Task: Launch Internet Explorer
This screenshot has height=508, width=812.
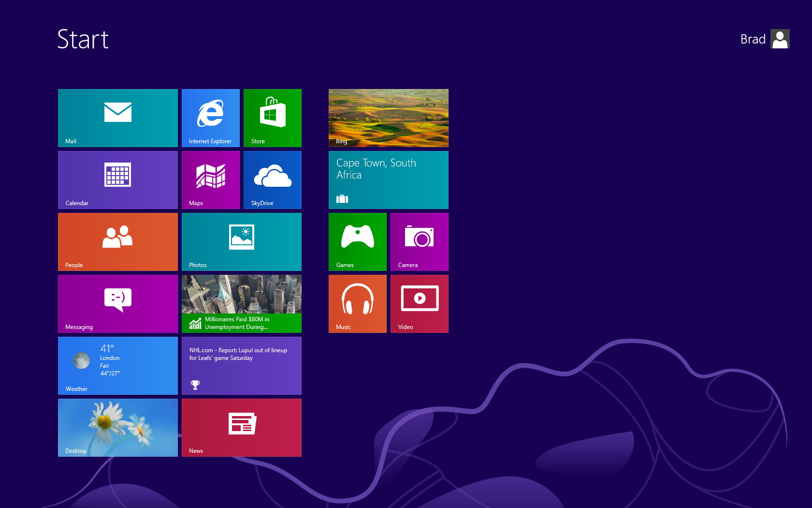Action: pos(210,118)
